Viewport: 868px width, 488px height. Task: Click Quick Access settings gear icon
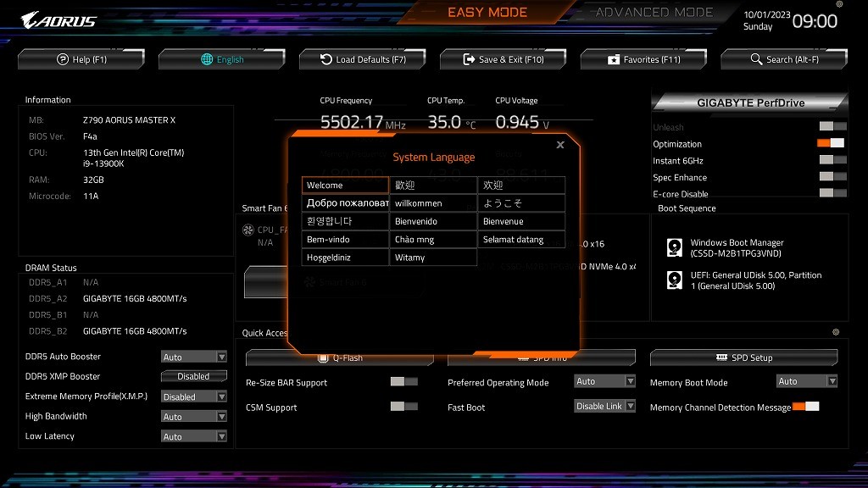coord(836,332)
